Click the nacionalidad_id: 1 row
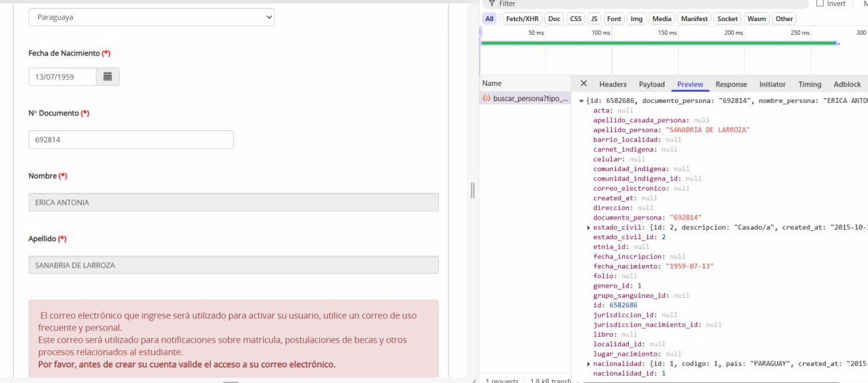 tap(629, 373)
